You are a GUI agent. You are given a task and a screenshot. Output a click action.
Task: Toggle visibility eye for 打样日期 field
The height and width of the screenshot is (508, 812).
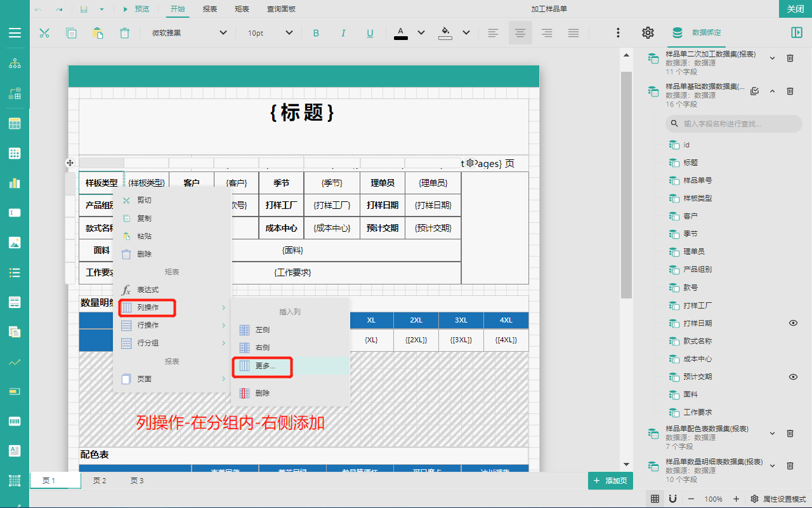(x=793, y=323)
